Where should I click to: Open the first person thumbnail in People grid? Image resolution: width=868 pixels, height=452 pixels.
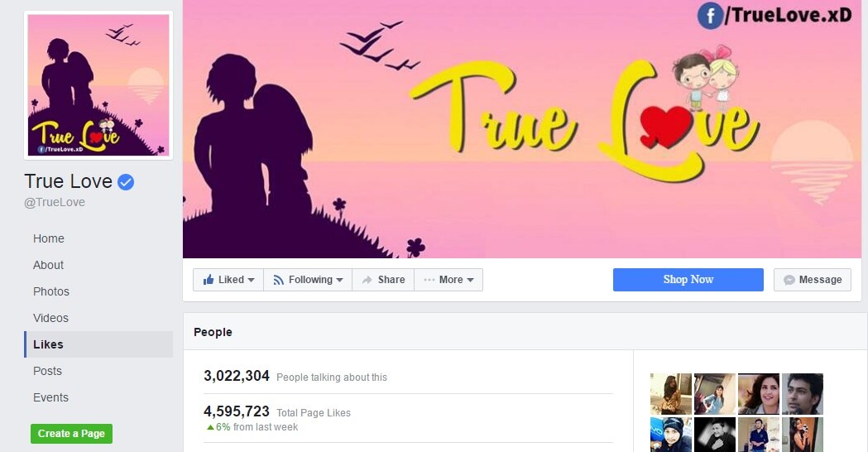(671, 394)
